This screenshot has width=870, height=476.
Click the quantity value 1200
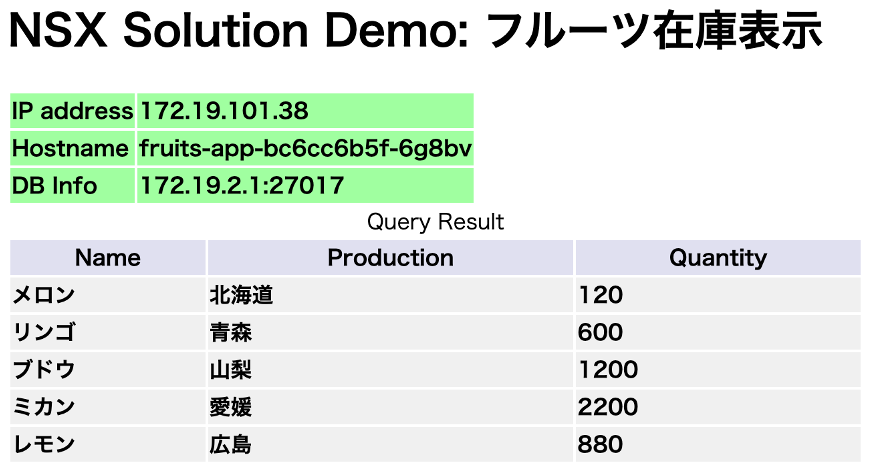[607, 370]
